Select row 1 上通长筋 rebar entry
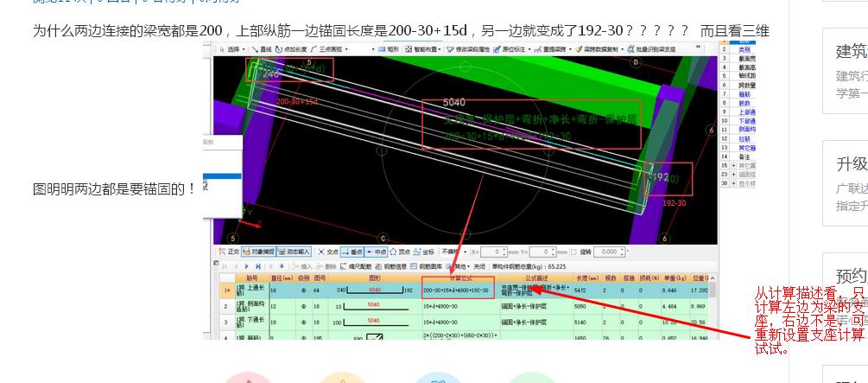868x383 pixels. pos(252,290)
